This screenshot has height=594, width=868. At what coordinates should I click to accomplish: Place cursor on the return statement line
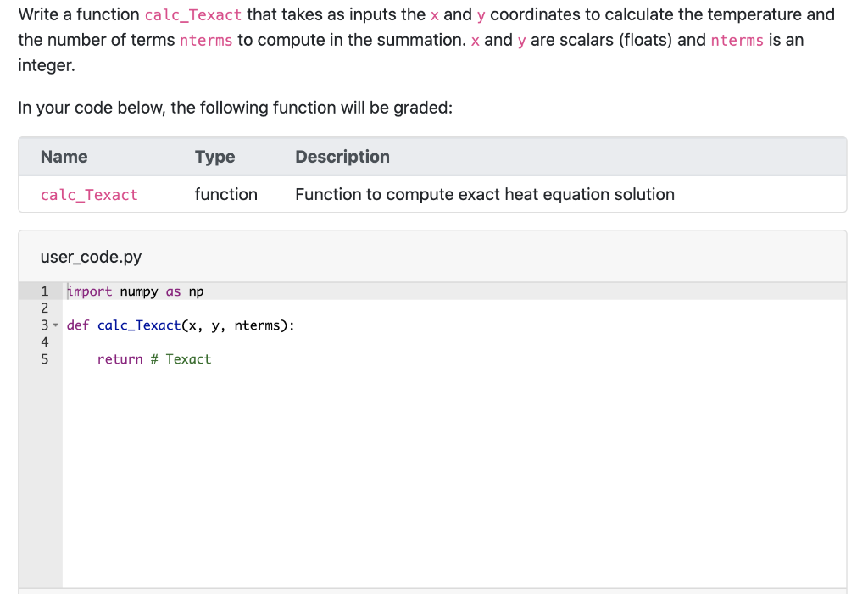[119, 358]
